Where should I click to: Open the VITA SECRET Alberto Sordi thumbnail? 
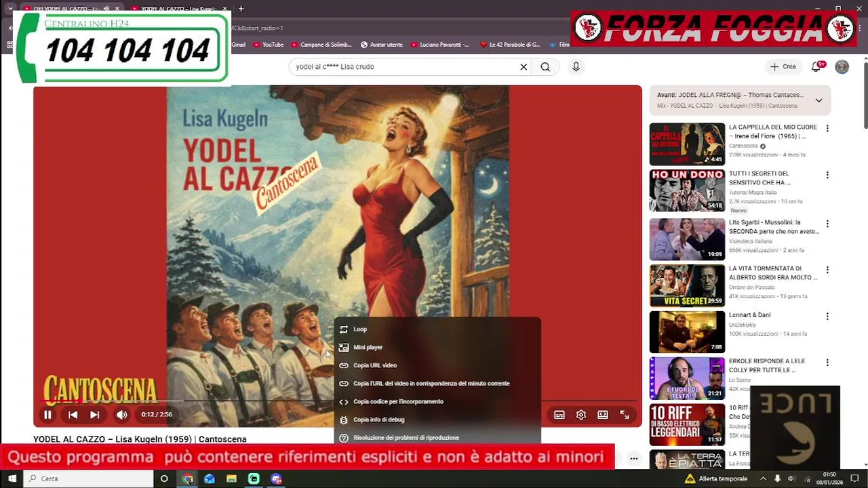(x=687, y=285)
